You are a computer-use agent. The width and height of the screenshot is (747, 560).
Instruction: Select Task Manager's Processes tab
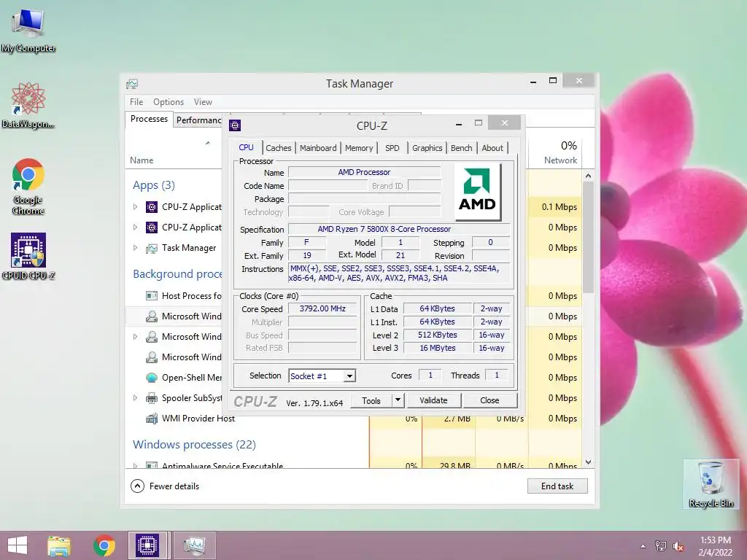[x=149, y=119]
